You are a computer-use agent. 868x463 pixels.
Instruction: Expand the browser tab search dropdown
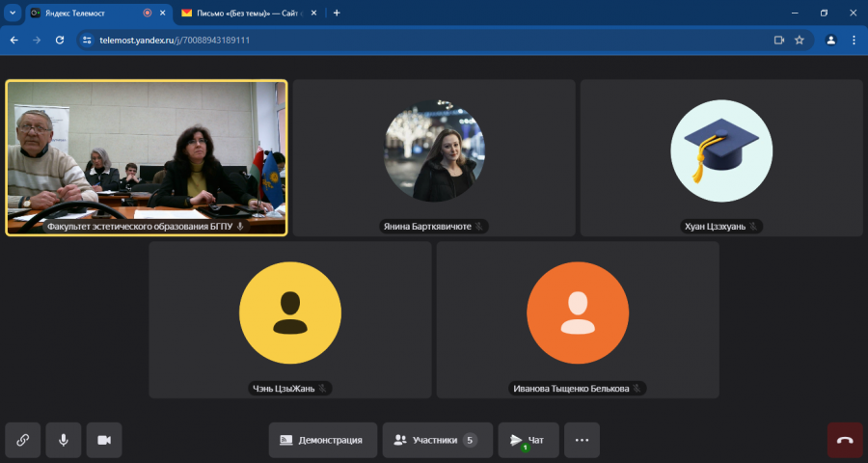click(x=13, y=13)
